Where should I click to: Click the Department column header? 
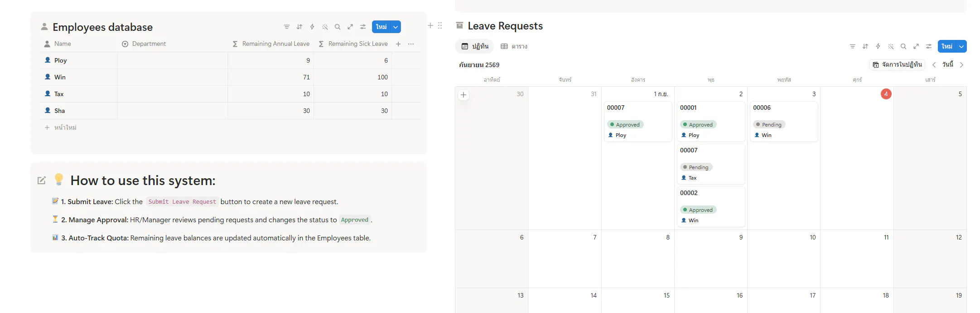149,44
